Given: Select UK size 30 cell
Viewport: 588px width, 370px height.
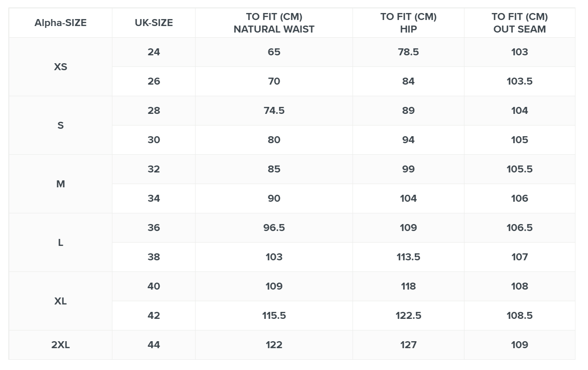Looking at the screenshot, I should pos(154,139).
